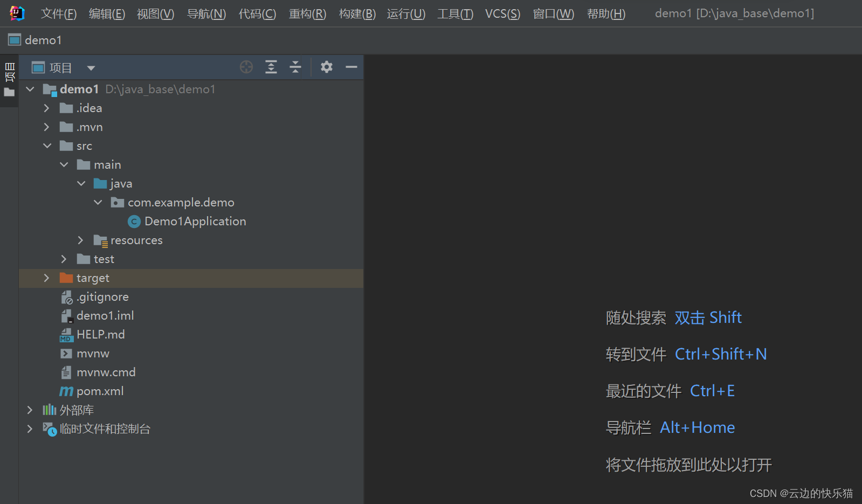Click the Demo1Application class icon

[134, 222]
